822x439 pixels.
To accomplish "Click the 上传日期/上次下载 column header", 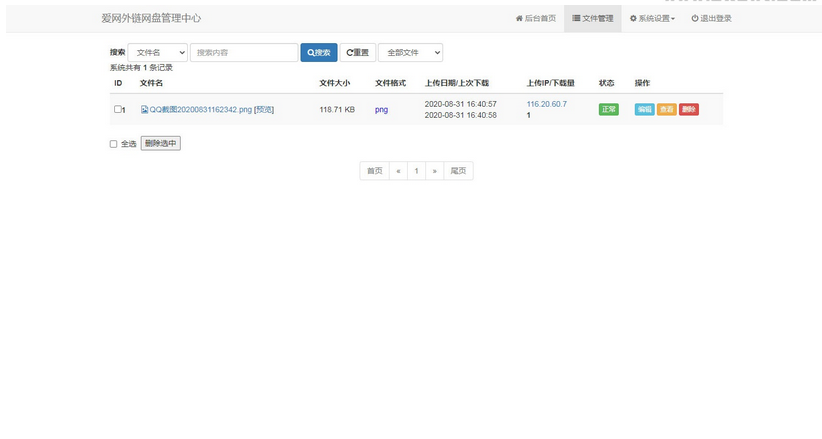I will 457,83.
